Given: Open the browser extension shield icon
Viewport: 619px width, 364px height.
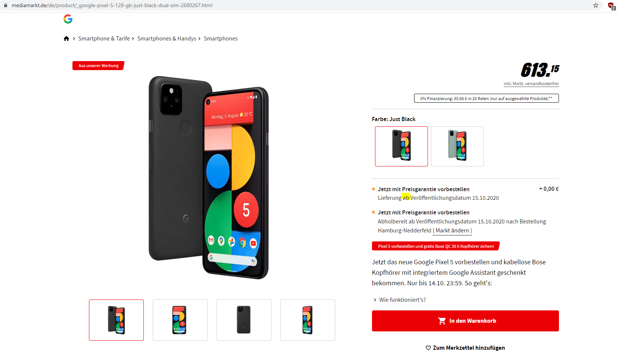Looking at the screenshot, I should click(611, 6).
